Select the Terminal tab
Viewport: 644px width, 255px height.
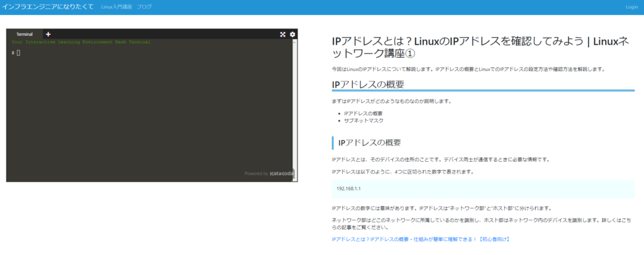pos(25,35)
